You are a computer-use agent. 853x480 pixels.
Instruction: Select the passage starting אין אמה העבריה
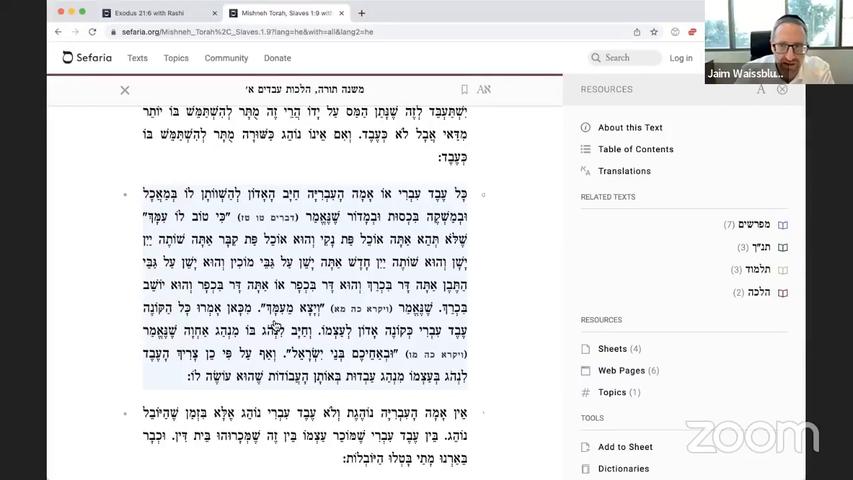pyautogui.click(x=305, y=436)
